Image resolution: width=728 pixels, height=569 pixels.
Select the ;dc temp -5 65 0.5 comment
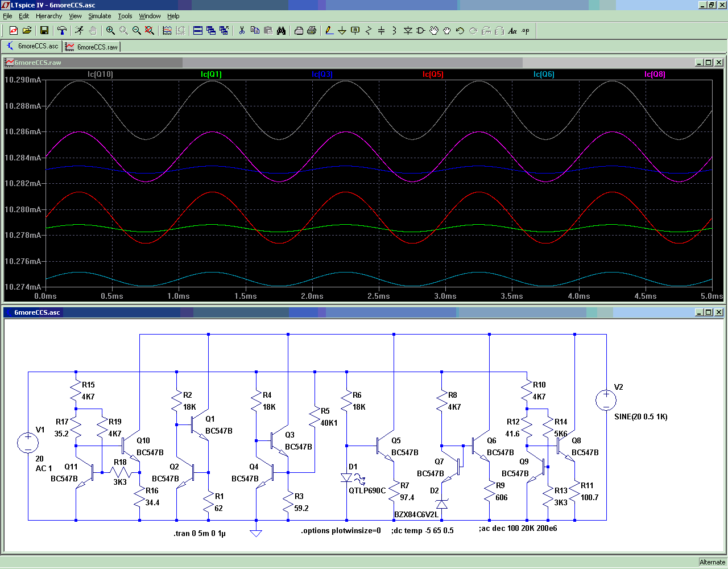tap(423, 530)
